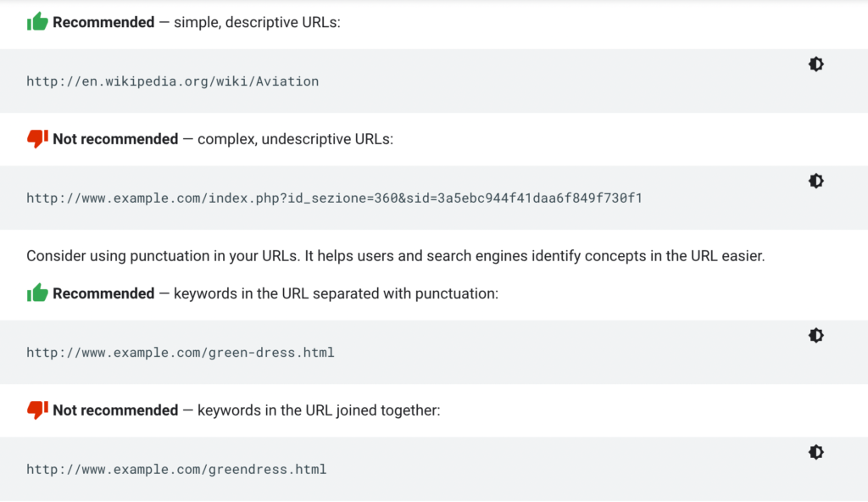Toggle dark theme on green-dress.html code block
The width and height of the screenshot is (868, 502).
coord(815,336)
